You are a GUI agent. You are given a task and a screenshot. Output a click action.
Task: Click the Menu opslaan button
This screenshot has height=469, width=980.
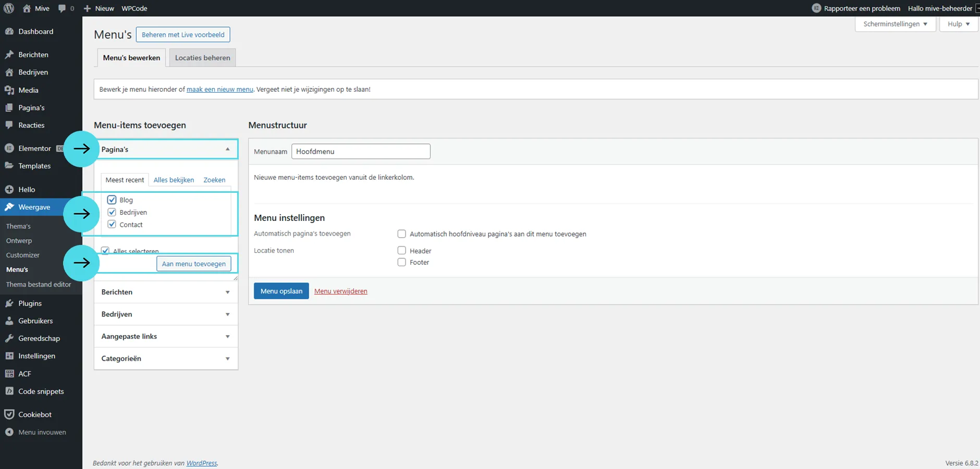[x=281, y=291]
